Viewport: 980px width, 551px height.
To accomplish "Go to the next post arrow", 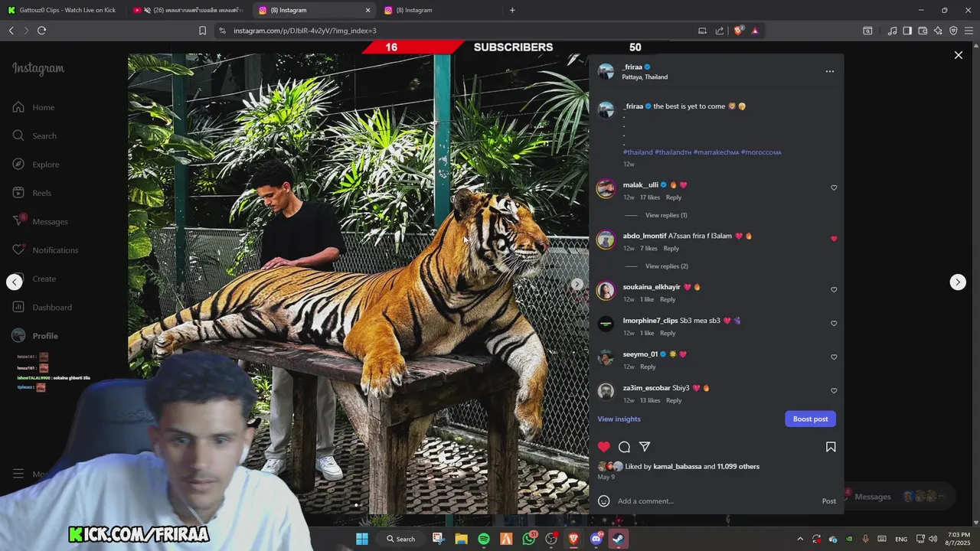I will coord(958,282).
